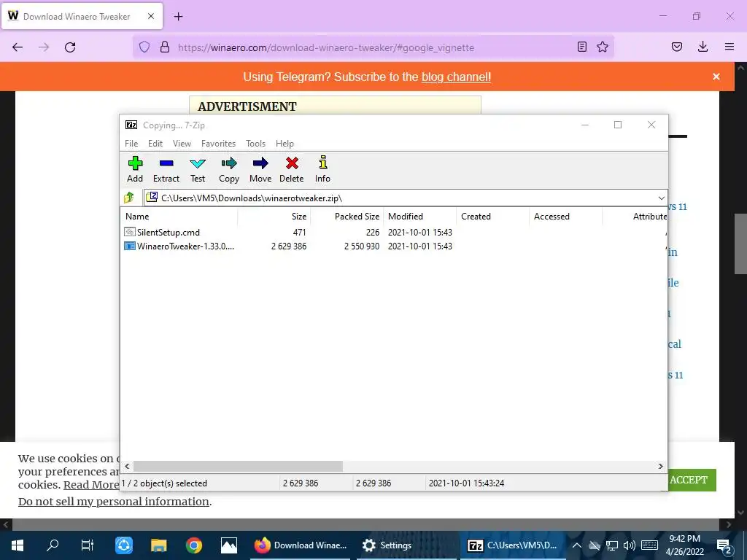Open Task View on taskbar

tap(88, 545)
